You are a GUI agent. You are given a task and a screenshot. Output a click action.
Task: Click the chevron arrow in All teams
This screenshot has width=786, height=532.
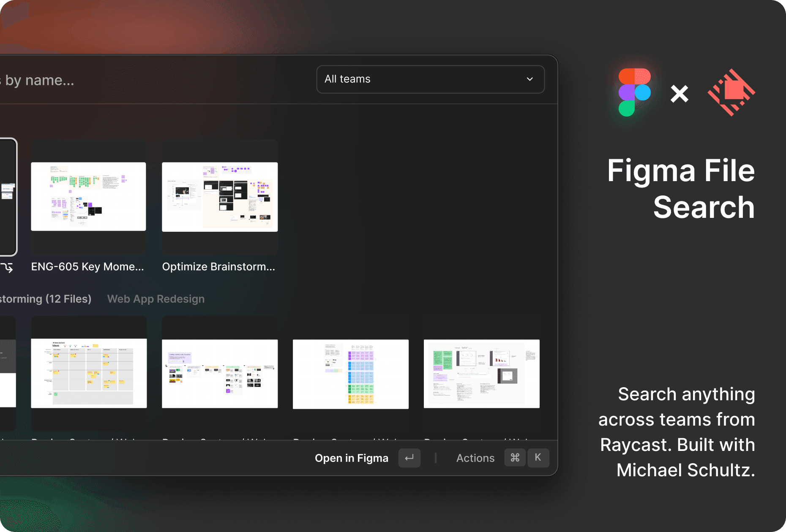pos(529,79)
